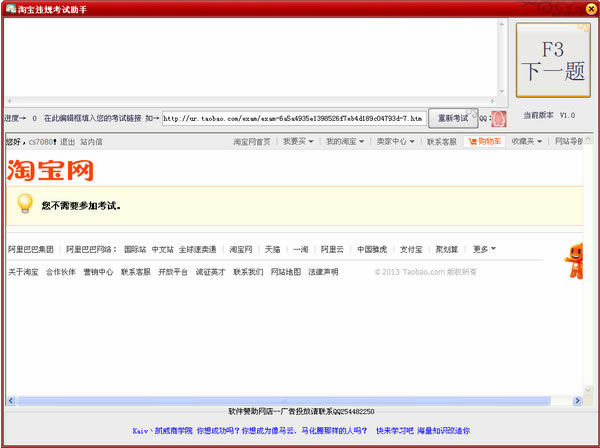600x448 pixels.
Task: Click the 软件赞助网店 advertisement text
Action: pyautogui.click(x=301, y=412)
